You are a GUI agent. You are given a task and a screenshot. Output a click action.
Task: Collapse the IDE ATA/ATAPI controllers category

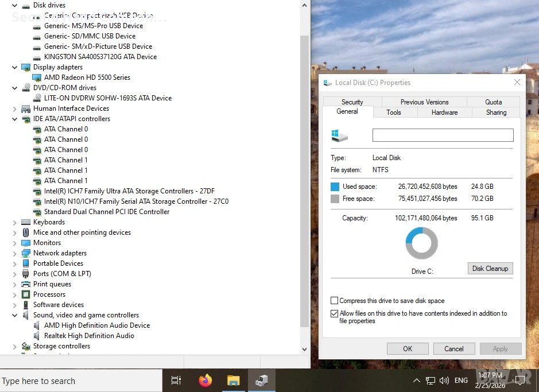(x=15, y=119)
